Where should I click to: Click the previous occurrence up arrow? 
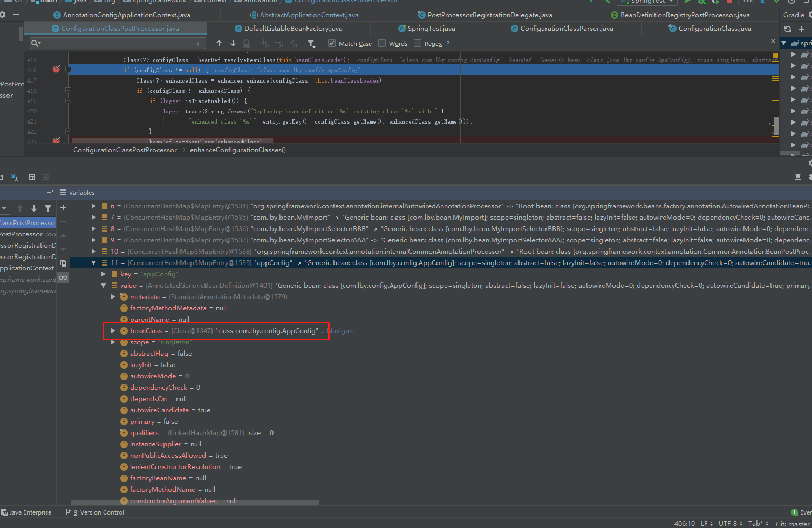coord(219,43)
